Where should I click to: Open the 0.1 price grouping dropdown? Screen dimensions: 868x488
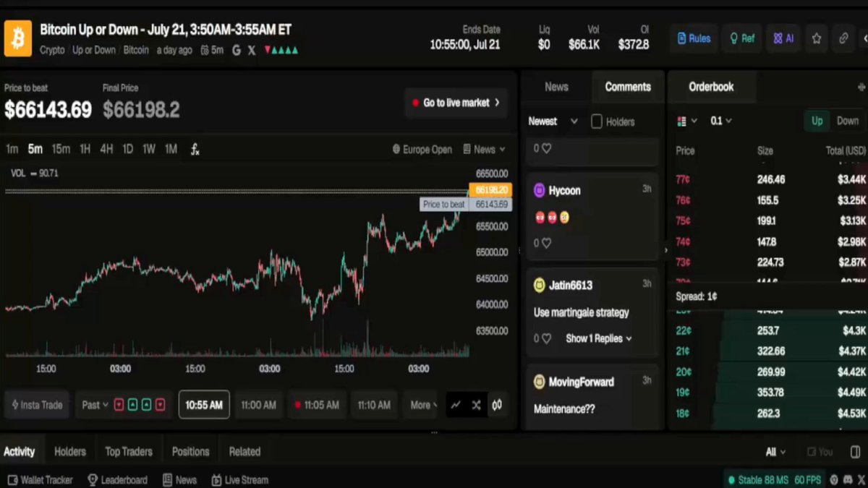click(x=721, y=121)
